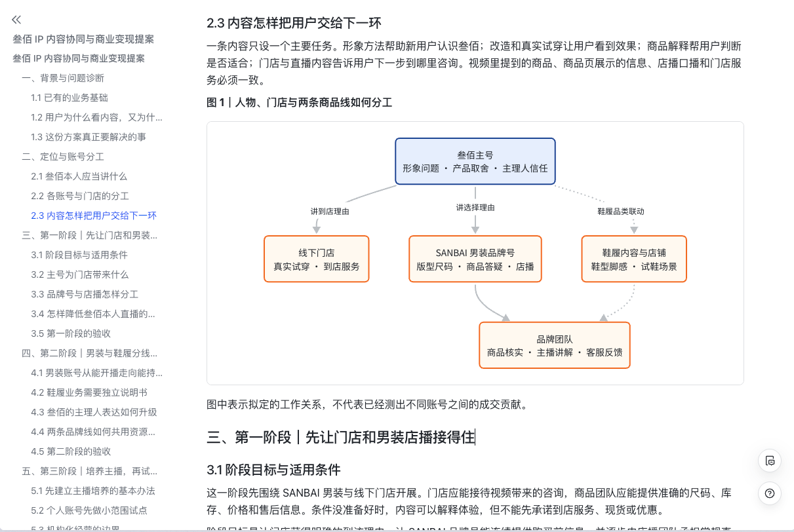
Task: Open outline item 1.1 已有的业务基础
Action: click(69, 98)
